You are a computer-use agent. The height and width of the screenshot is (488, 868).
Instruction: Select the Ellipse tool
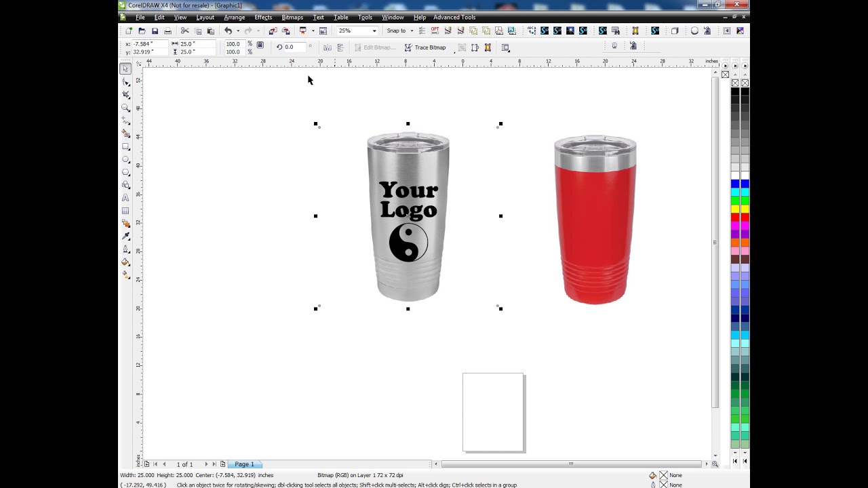(125, 159)
